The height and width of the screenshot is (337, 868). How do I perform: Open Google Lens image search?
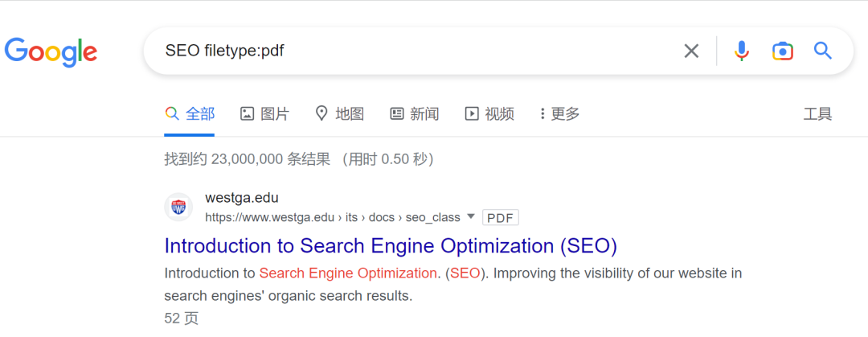point(782,51)
